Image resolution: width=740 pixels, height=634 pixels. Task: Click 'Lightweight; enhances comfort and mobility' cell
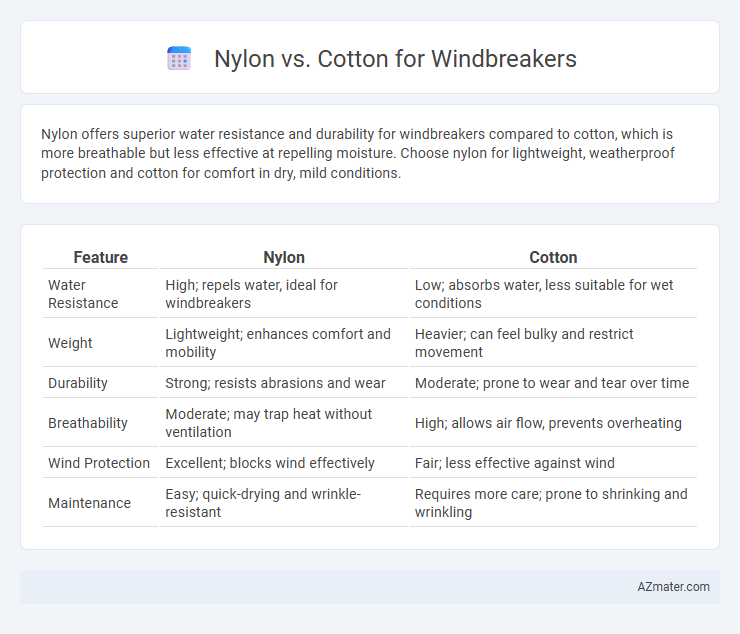(284, 343)
